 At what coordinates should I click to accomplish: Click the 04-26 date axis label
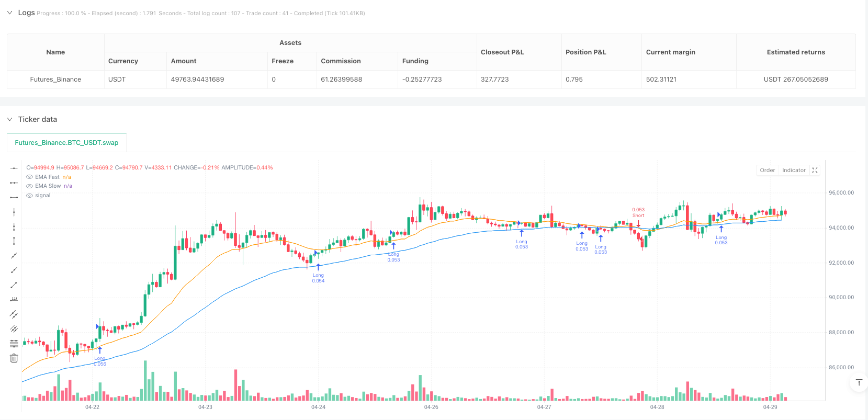[x=431, y=407]
